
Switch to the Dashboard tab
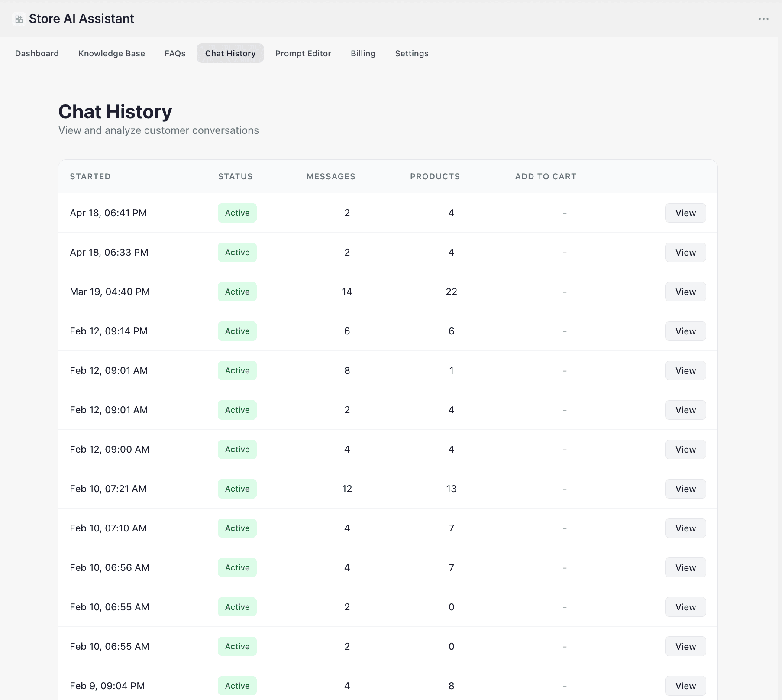37,53
